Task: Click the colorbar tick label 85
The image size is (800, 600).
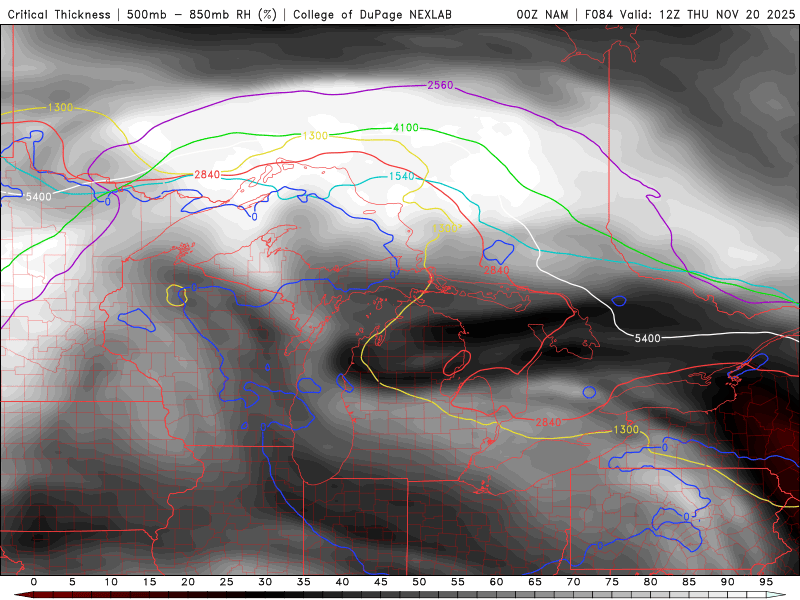Action: 689,582
